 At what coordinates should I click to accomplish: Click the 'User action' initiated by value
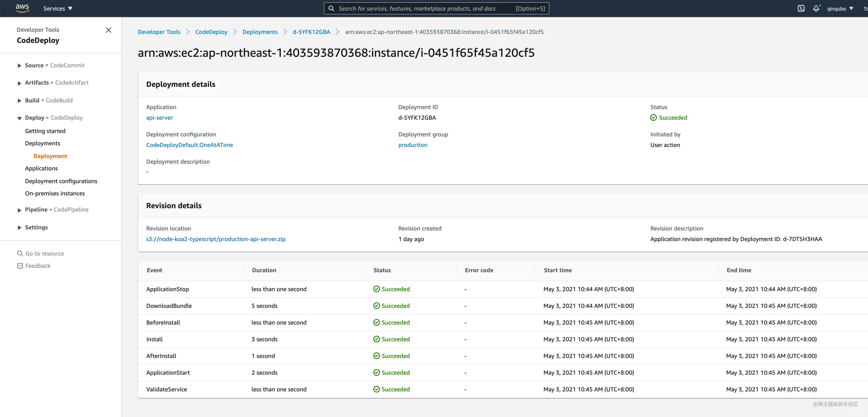point(665,145)
